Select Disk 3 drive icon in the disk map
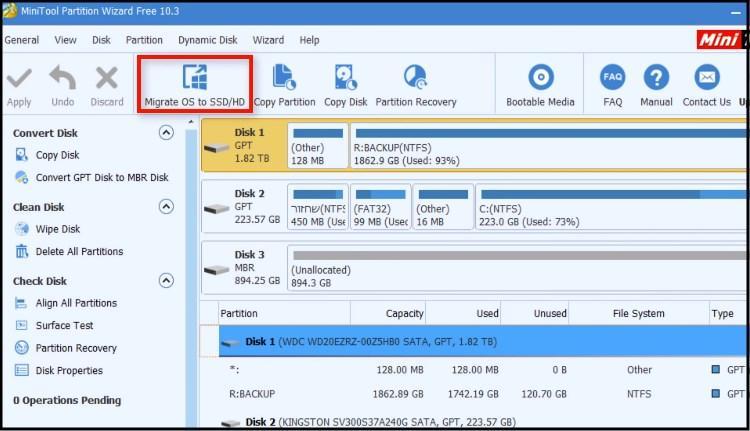This screenshot has height=431, width=750. click(216, 270)
